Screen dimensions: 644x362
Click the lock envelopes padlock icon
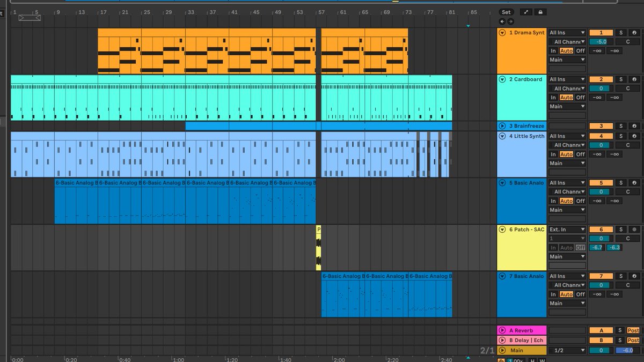pyautogui.click(x=540, y=12)
